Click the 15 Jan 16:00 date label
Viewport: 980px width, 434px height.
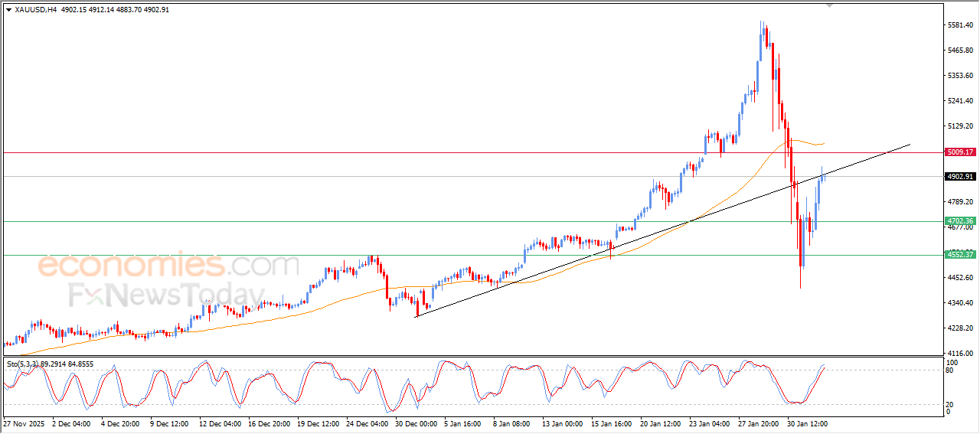coord(611,423)
